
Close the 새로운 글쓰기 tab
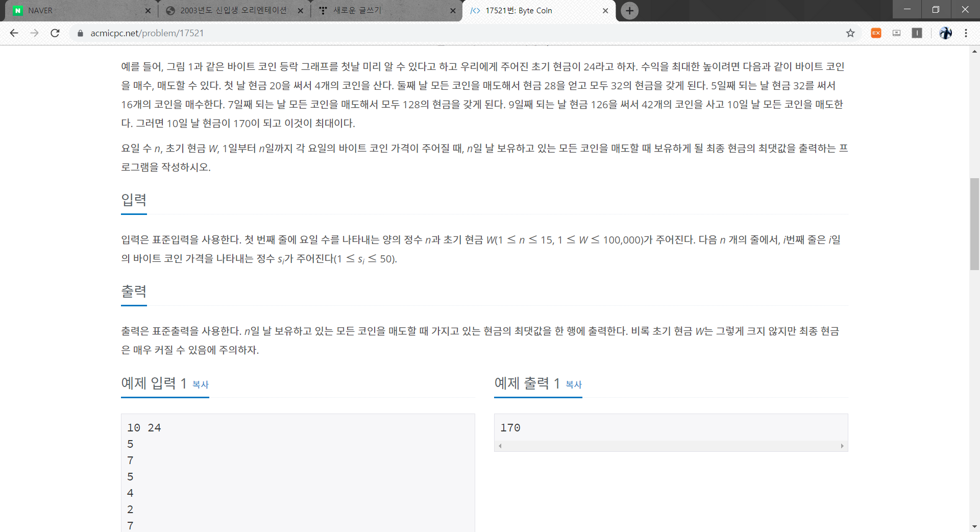pos(453,11)
